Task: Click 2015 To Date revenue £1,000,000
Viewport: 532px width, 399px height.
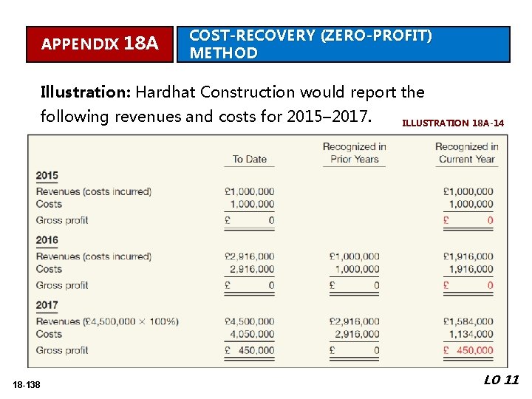Action: [x=250, y=191]
